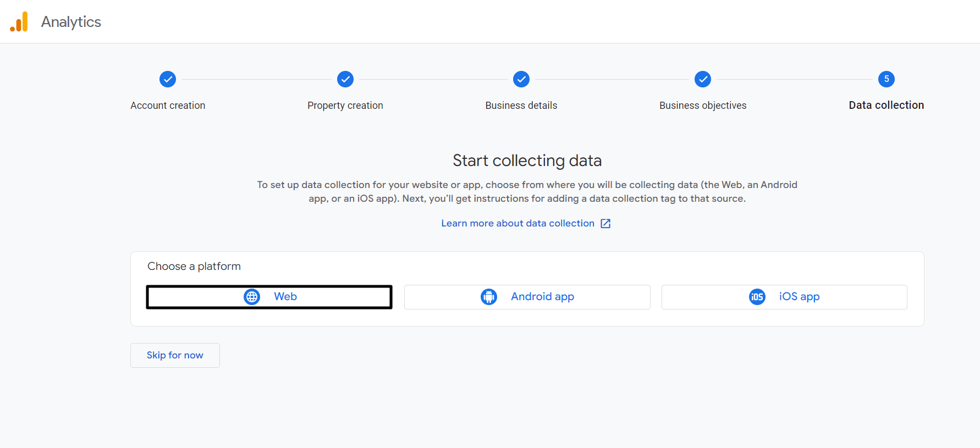The height and width of the screenshot is (448, 980).
Task: Choose the Android app platform button
Action: click(x=527, y=297)
